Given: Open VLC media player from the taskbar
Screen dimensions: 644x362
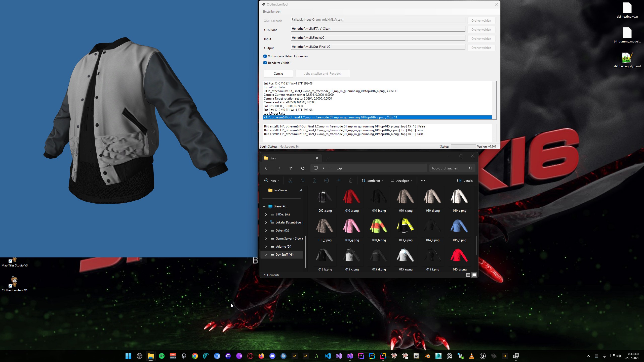Looking at the screenshot, I should [x=472, y=356].
